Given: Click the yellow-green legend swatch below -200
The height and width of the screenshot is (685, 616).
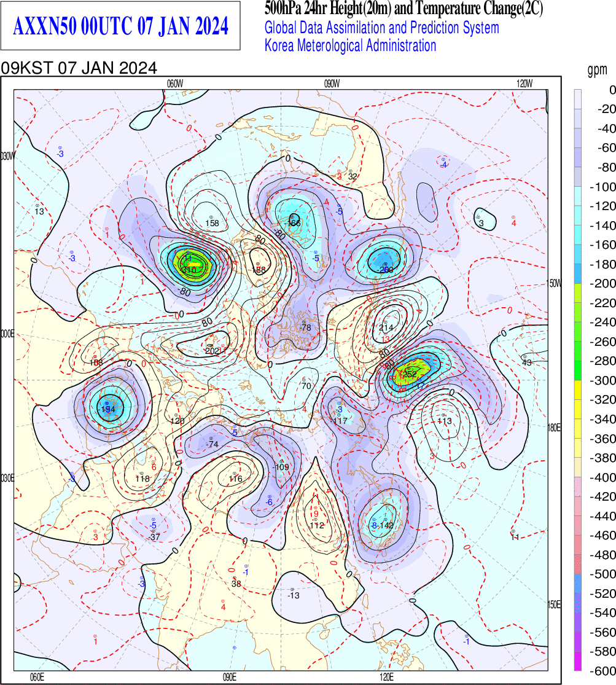Looking at the screenshot, I should click(577, 292).
